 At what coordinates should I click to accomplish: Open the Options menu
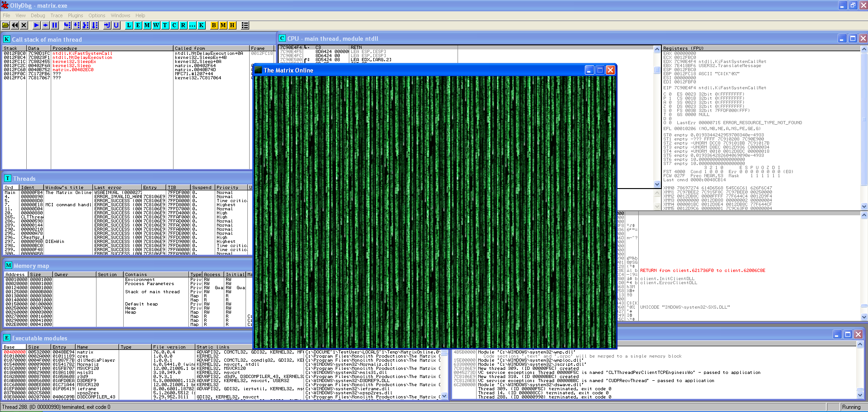tap(96, 15)
